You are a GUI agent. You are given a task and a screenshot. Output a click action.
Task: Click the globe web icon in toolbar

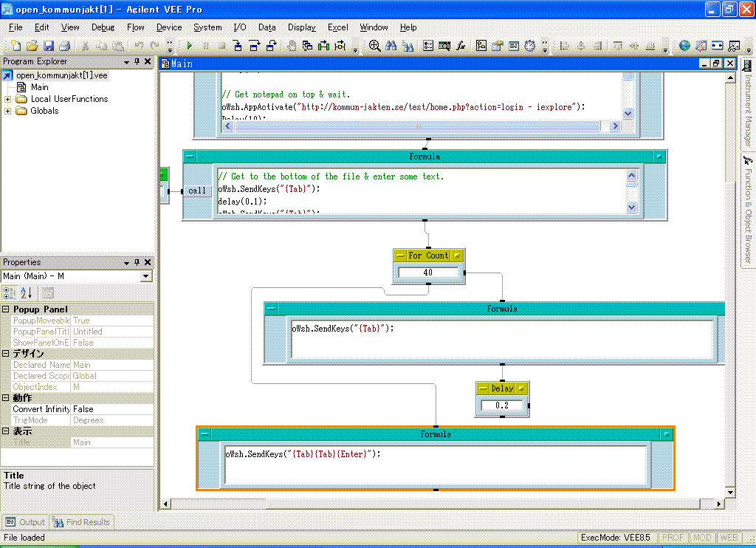pos(684,46)
